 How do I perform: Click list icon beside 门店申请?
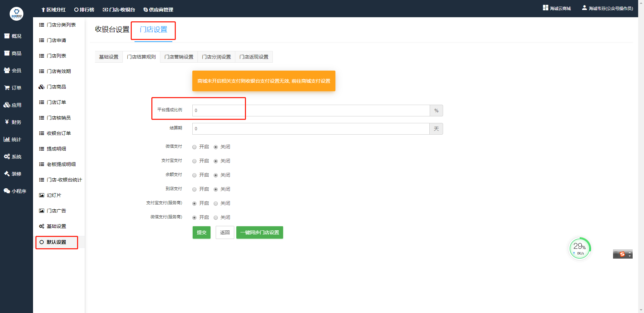(x=42, y=40)
